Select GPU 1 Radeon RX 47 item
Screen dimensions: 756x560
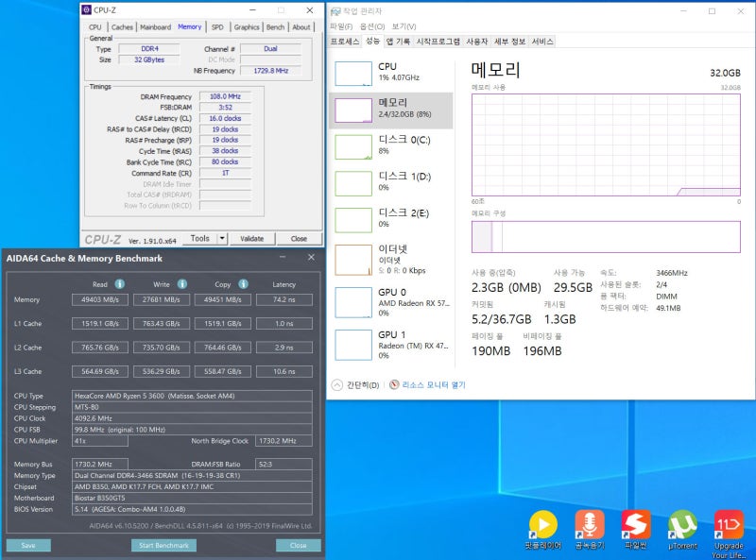[390, 345]
